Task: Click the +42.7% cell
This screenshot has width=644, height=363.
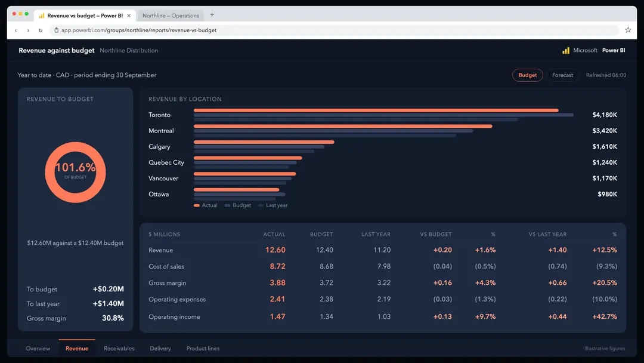Action: pos(605,317)
